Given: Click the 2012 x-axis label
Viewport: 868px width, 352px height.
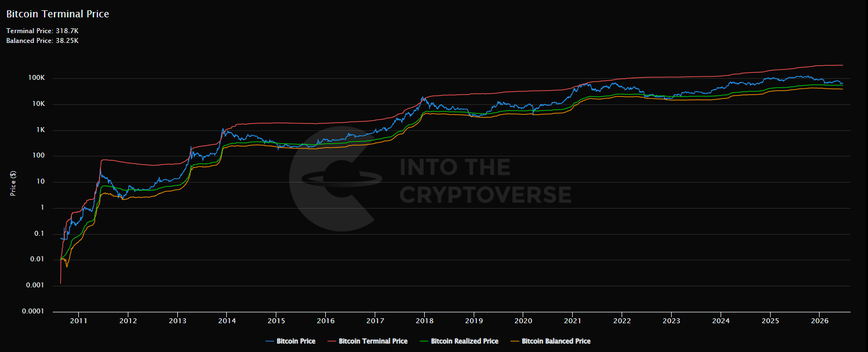Looking at the screenshot, I should pyautogui.click(x=128, y=321).
